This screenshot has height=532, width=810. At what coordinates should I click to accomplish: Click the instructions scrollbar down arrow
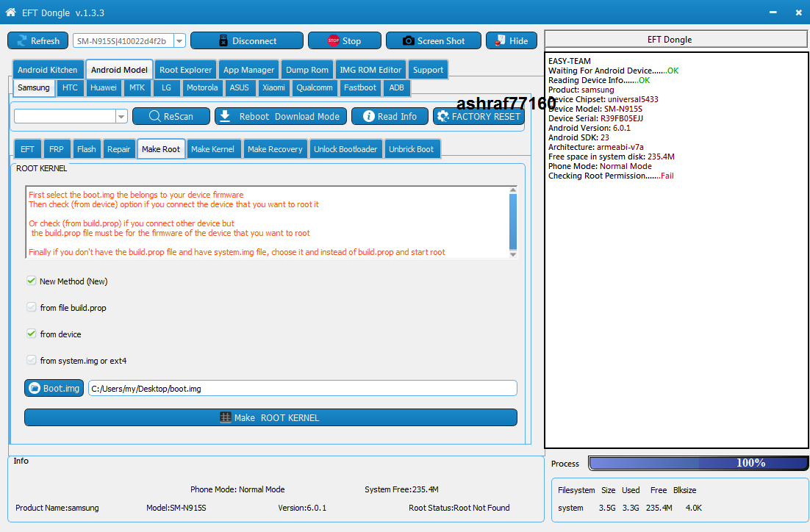point(513,254)
